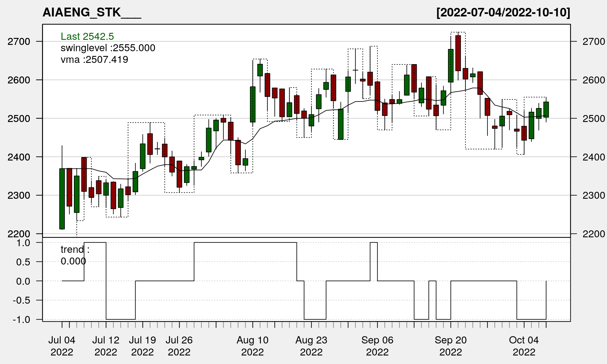Image resolution: width=607 pixels, height=364 pixels.
Task: Click the Sep 06 2022 axis label
Action: (x=377, y=346)
